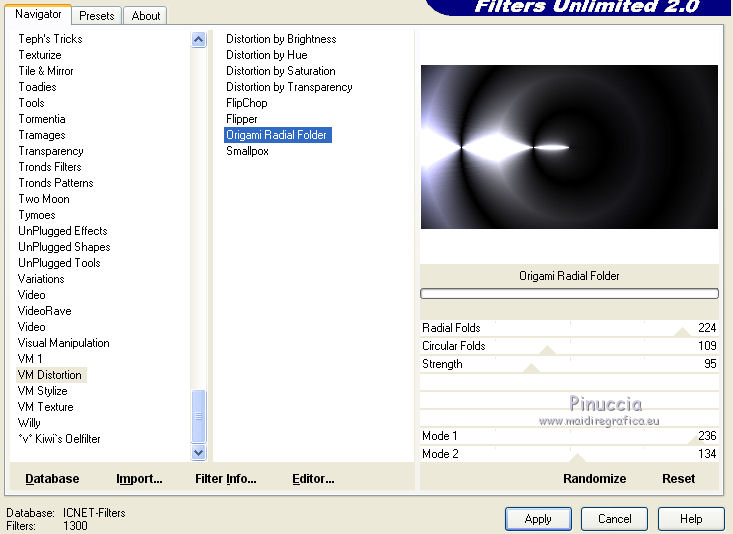This screenshot has width=733, height=534.
Task: Select the Transparency category
Action: 51,151
